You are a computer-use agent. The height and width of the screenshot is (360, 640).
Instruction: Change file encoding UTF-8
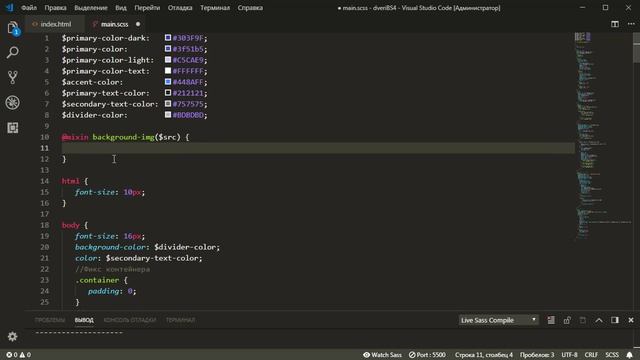[569, 355]
